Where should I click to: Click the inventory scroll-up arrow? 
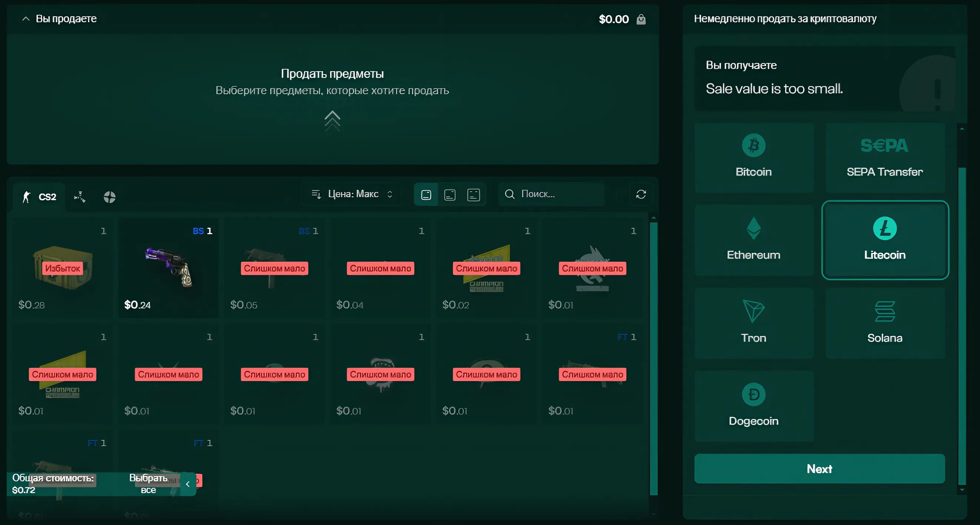click(653, 218)
